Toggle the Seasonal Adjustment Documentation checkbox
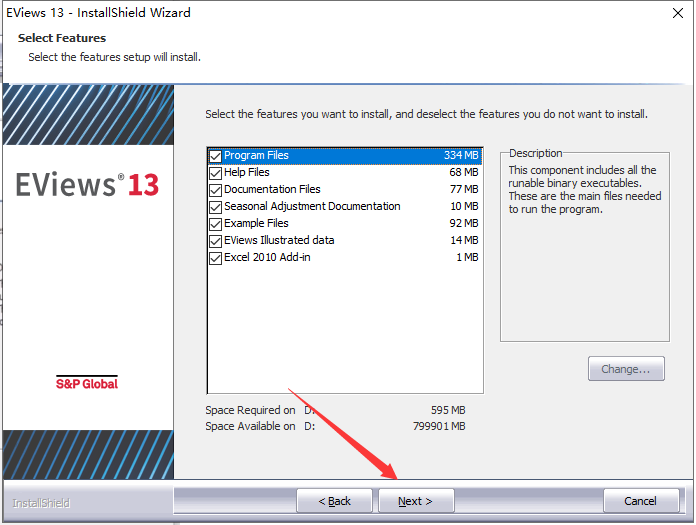Image resolution: width=696 pixels, height=525 pixels. coord(215,207)
